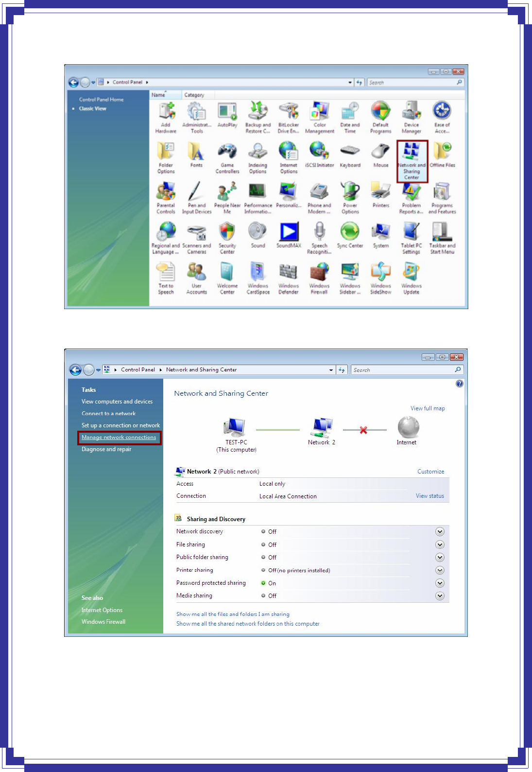The height and width of the screenshot is (772, 532).
Task: Sort by the Name column header
Action: coord(166,95)
